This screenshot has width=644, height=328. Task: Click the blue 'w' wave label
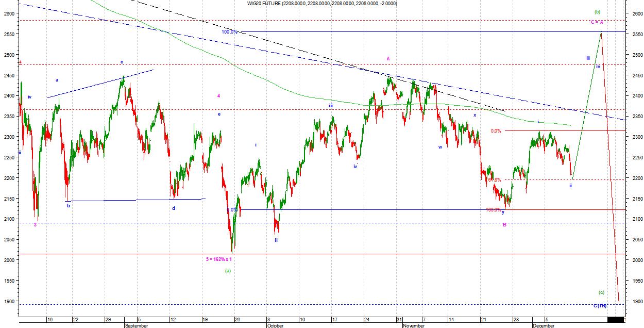pos(440,147)
